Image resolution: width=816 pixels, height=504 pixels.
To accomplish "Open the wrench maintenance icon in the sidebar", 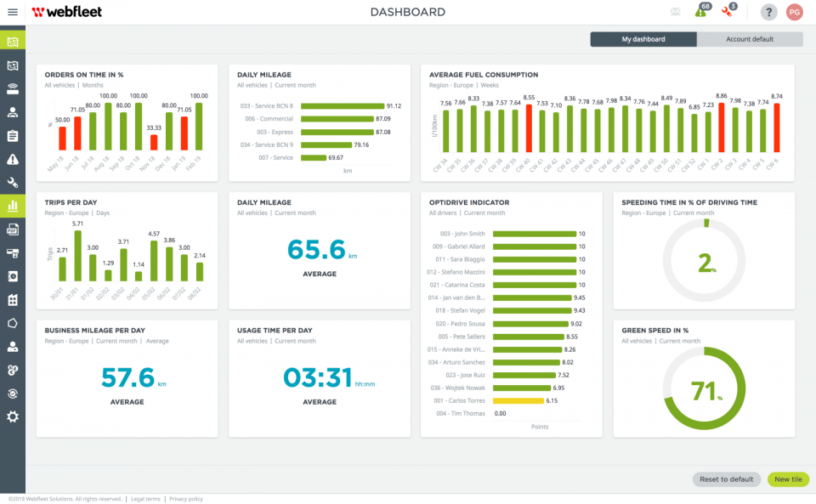I will pos(12,182).
